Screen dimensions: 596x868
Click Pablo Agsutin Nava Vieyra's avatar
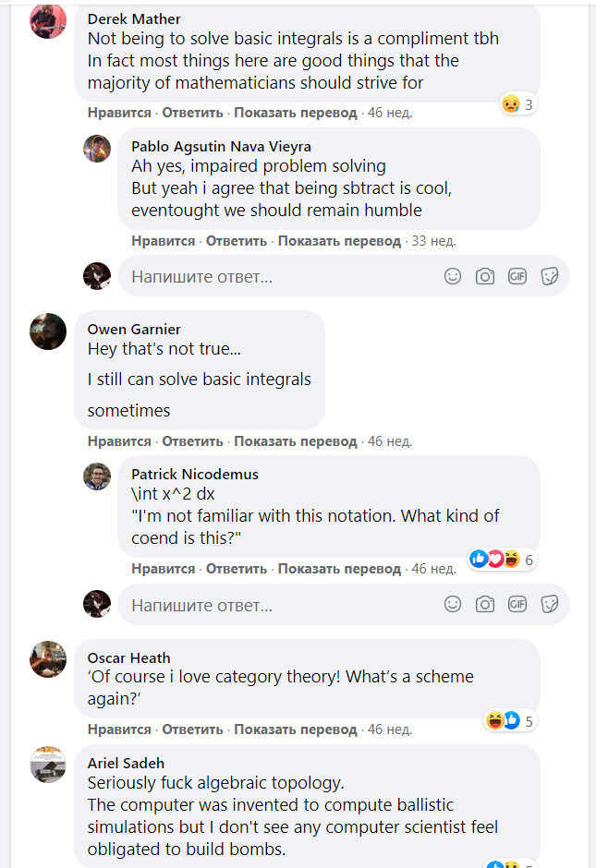[x=98, y=147]
